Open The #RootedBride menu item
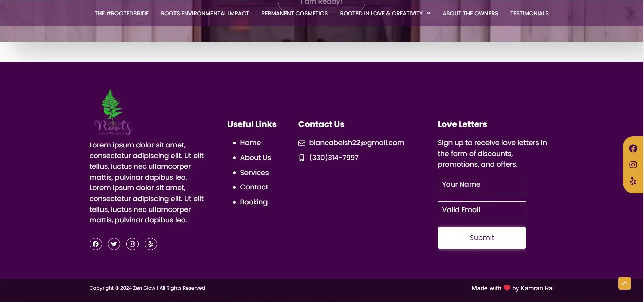Image resolution: width=644 pixels, height=302 pixels. click(122, 13)
